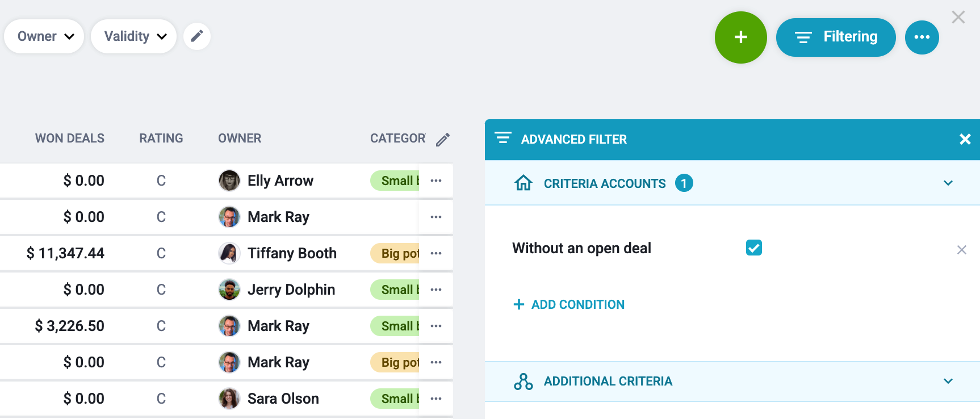Sort by the Rating column header

(161, 139)
